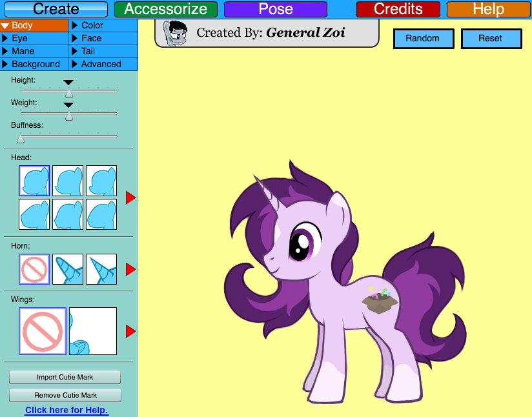The image size is (532, 417).
Task: Click Import Cutie Mark button
Action: pyautogui.click(x=65, y=377)
